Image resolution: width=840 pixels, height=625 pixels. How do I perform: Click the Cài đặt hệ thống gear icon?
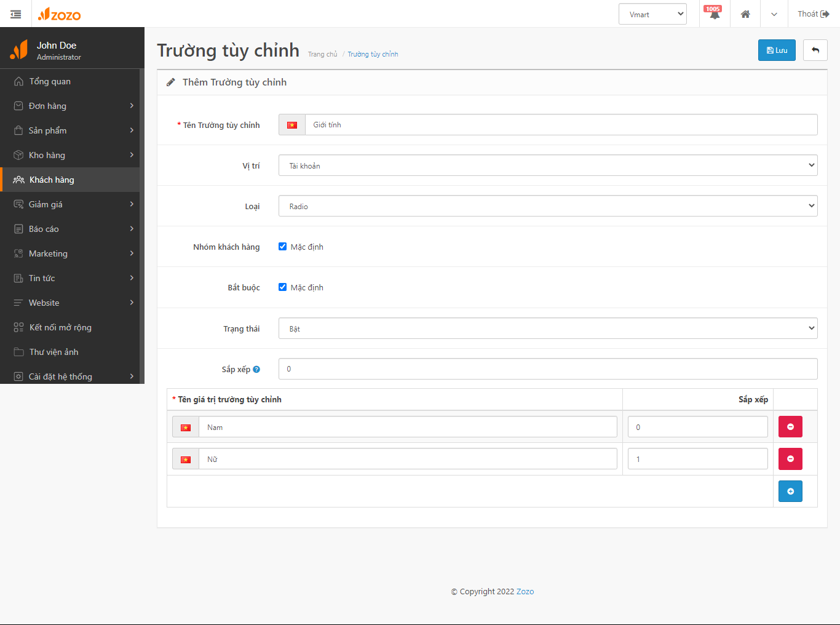(18, 376)
